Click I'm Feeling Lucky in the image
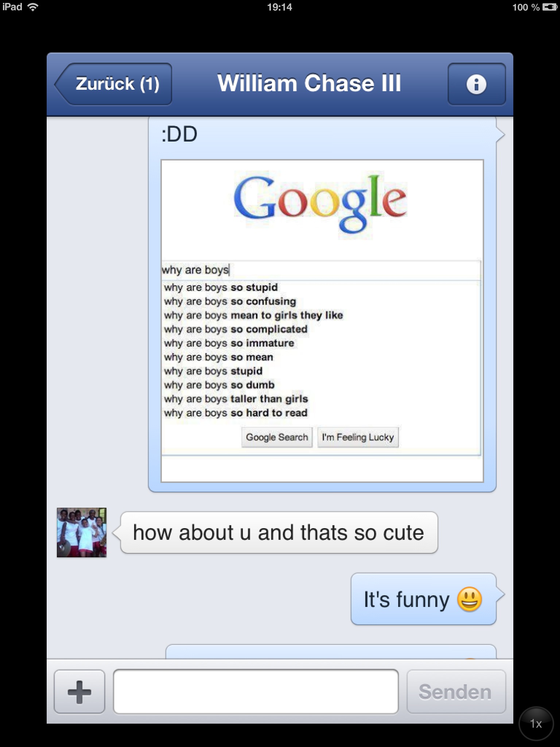Image resolution: width=560 pixels, height=747 pixels. tap(358, 437)
